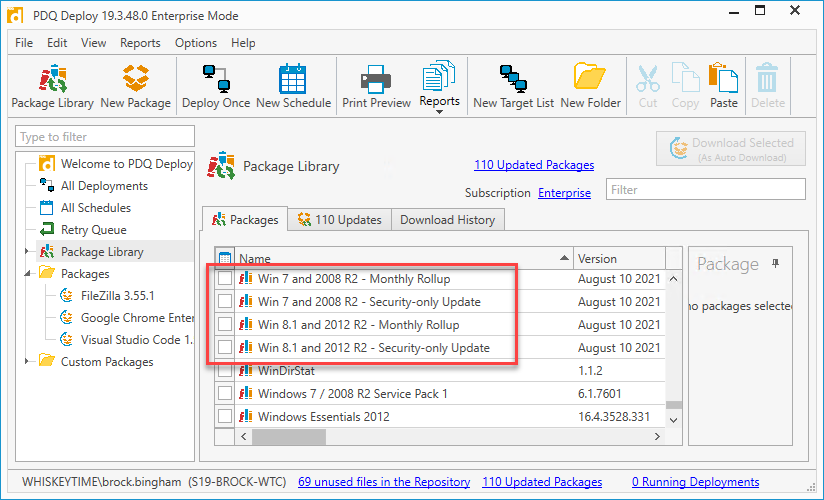Click the Paste toolbar icon
824x500 pixels.
pyautogui.click(x=724, y=87)
